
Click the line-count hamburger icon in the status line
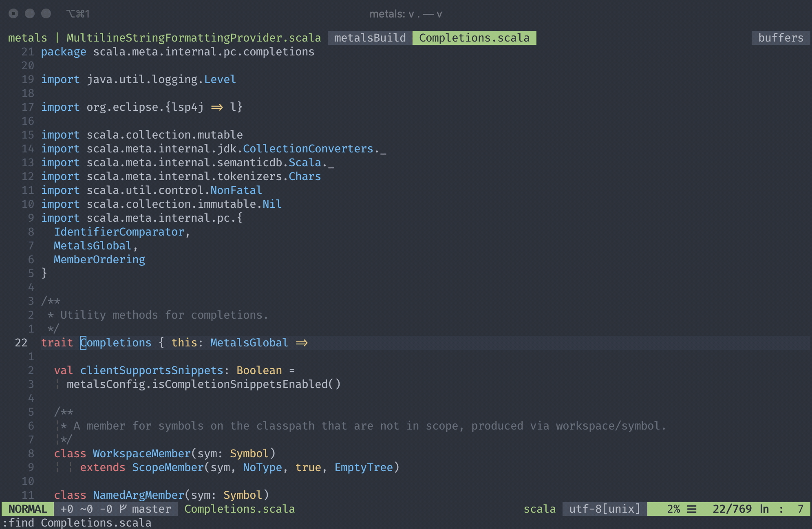[x=691, y=509]
